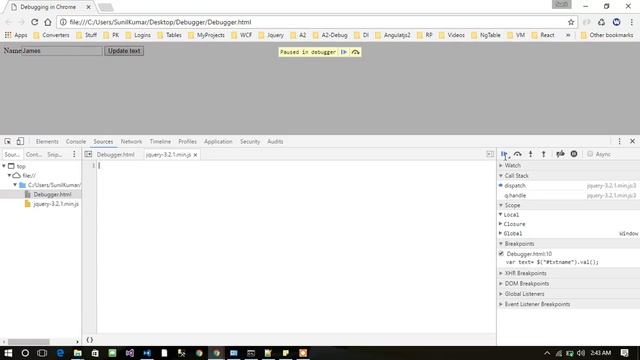The image size is (640, 360).
Task: Click the navigator horizontal scrollbar
Action: point(29,341)
